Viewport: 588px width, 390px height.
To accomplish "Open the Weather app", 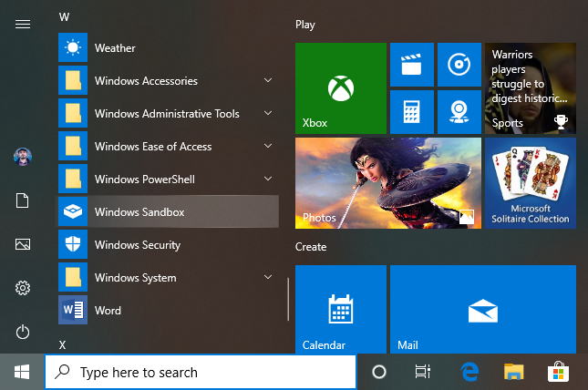I will coord(115,48).
